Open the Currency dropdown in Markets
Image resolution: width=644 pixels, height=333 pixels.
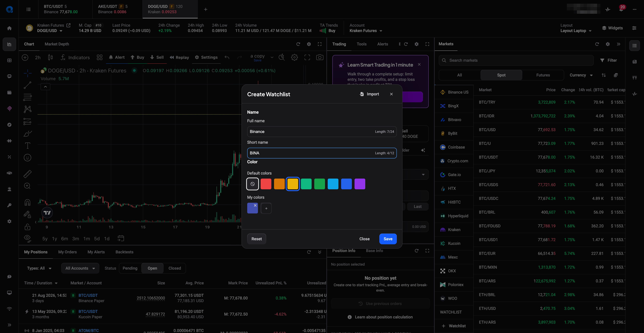click(581, 75)
